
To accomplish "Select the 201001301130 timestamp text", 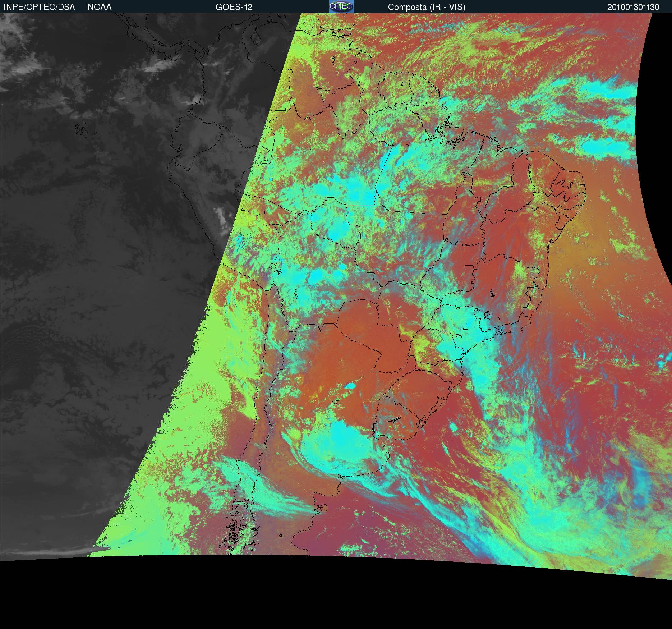I will (x=633, y=7).
